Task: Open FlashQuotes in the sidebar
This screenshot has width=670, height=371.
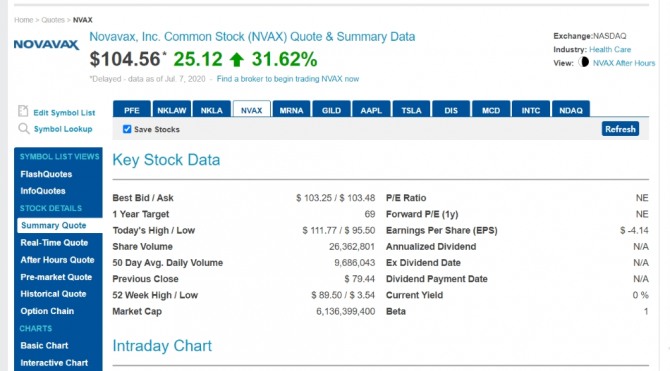Action: [46, 174]
